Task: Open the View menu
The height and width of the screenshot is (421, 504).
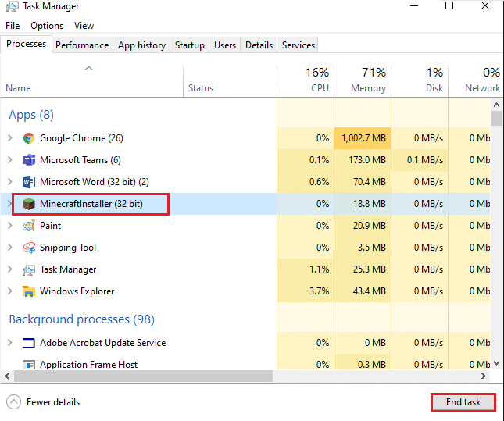Action: pos(84,26)
